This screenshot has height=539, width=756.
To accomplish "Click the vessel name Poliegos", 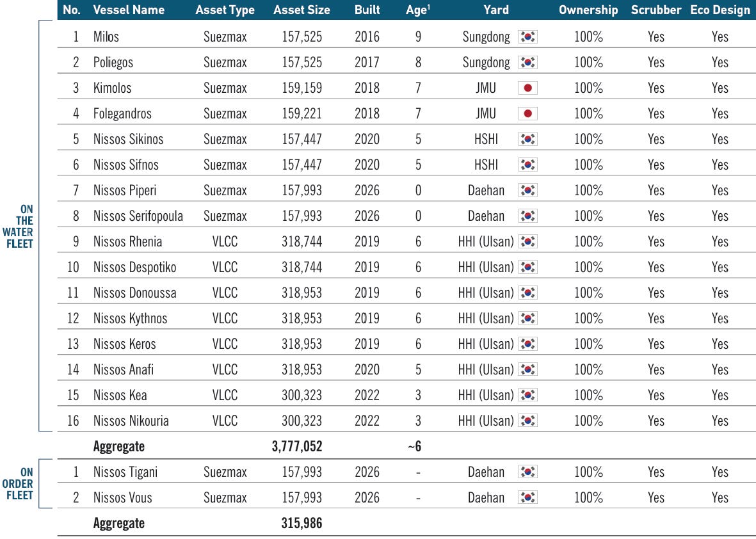I will pyautogui.click(x=113, y=62).
